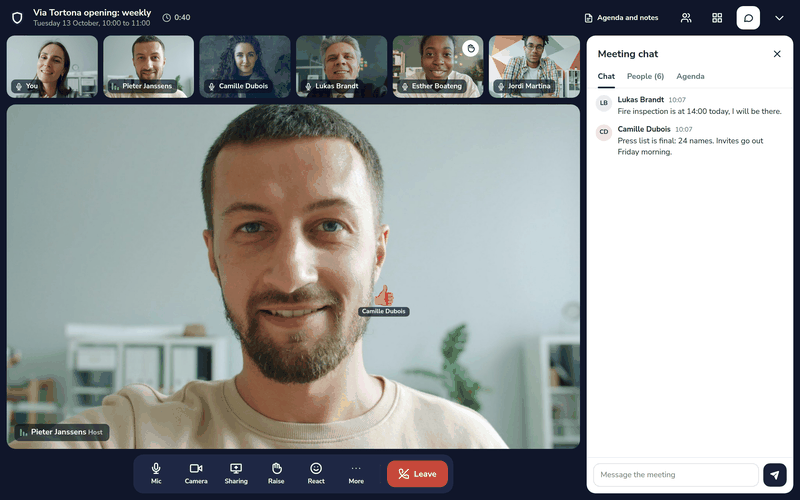The width and height of the screenshot is (800, 500).
Task: Open the participants people icon
Action: pyautogui.click(x=686, y=18)
